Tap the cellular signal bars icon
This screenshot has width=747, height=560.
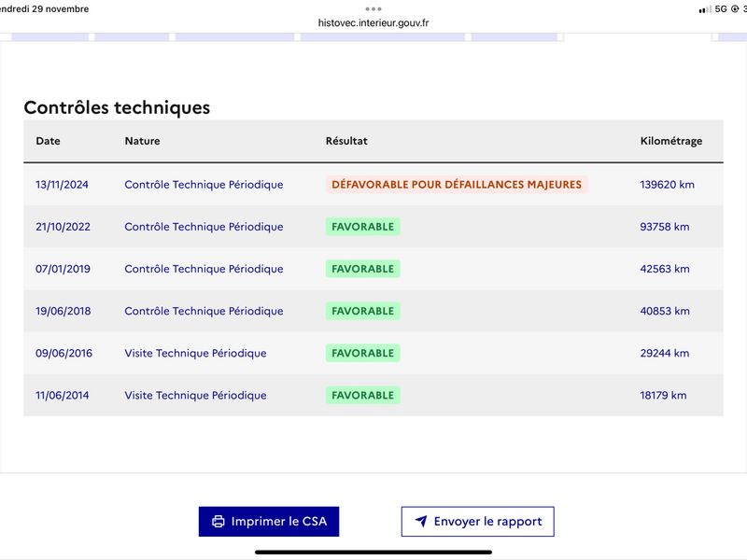(x=705, y=9)
